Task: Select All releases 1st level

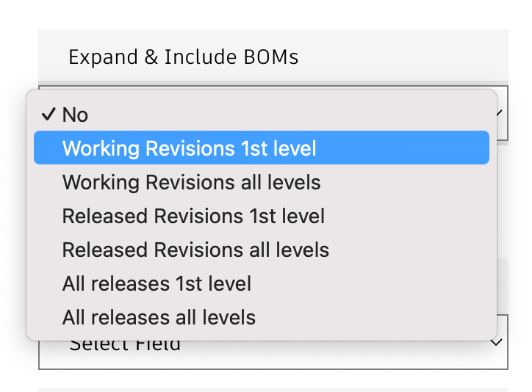Action: (x=157, y=283)
